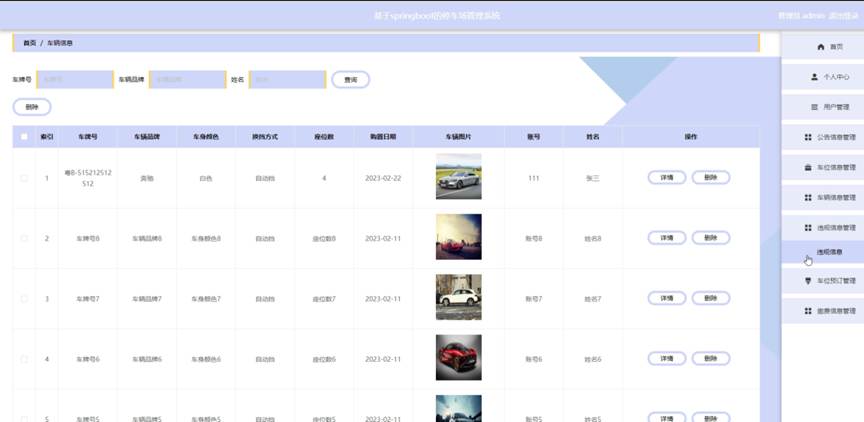Image resolution: width=864 pixels, height=422 pixels.
Task: Click 删除 in the 张三 row
Action: coord(711,177)
